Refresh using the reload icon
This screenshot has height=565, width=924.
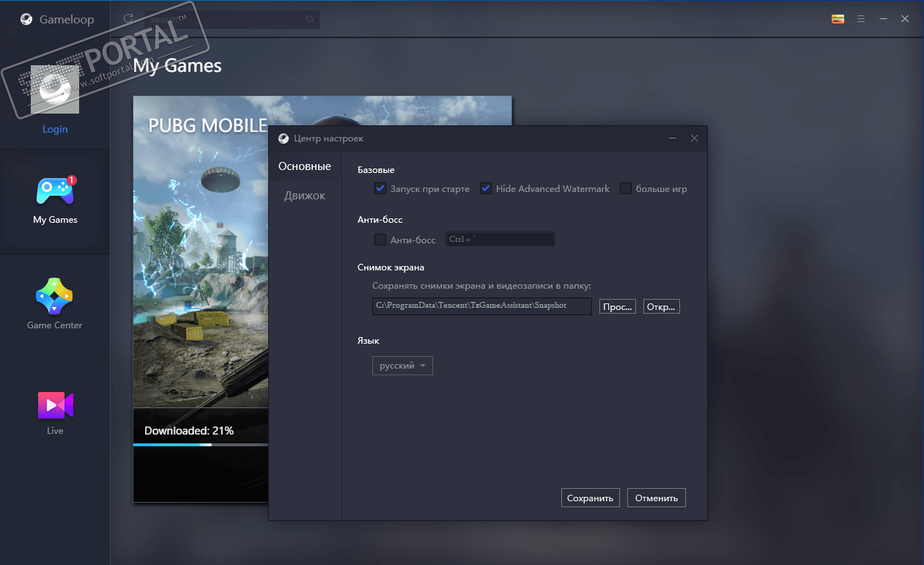pos(129,19)
